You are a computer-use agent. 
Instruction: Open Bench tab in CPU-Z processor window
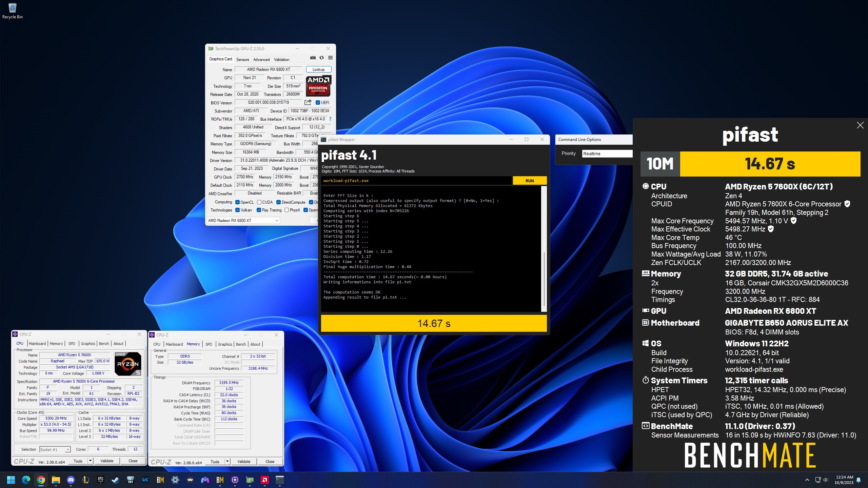104,344
